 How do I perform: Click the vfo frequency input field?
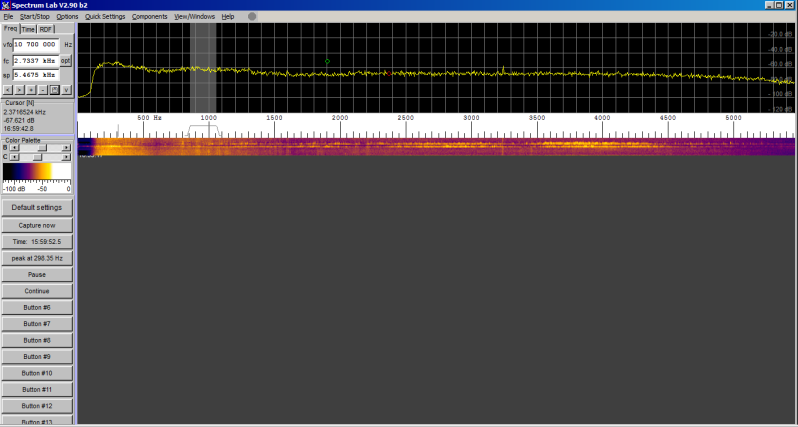tap(36, 45)
